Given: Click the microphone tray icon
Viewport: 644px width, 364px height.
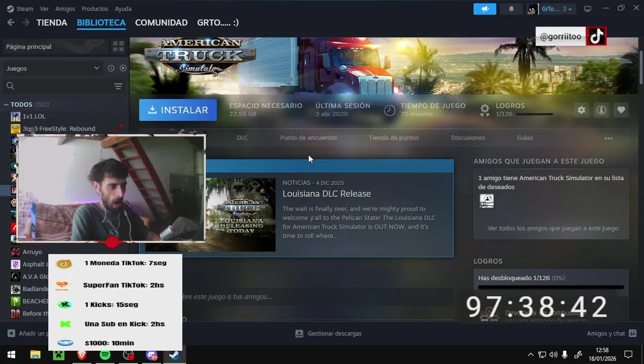Looking at the screenshot, I should click(x=565, y=355).
